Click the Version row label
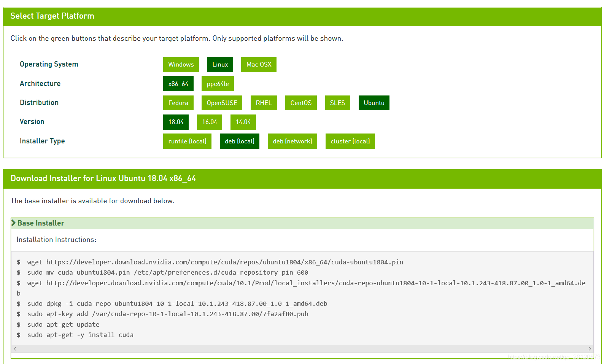The image size is (604, 364). click(x=32, y=121)
